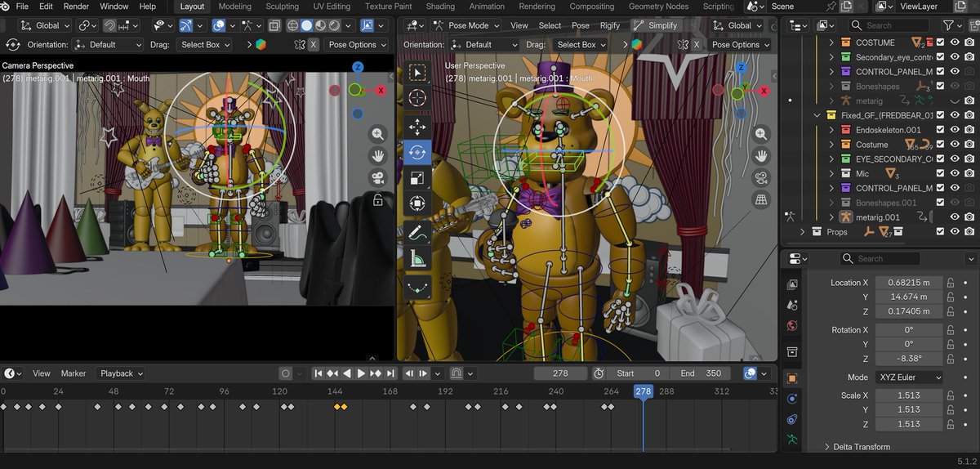
Task: Lock the Location X property
Action: (951, 283)
